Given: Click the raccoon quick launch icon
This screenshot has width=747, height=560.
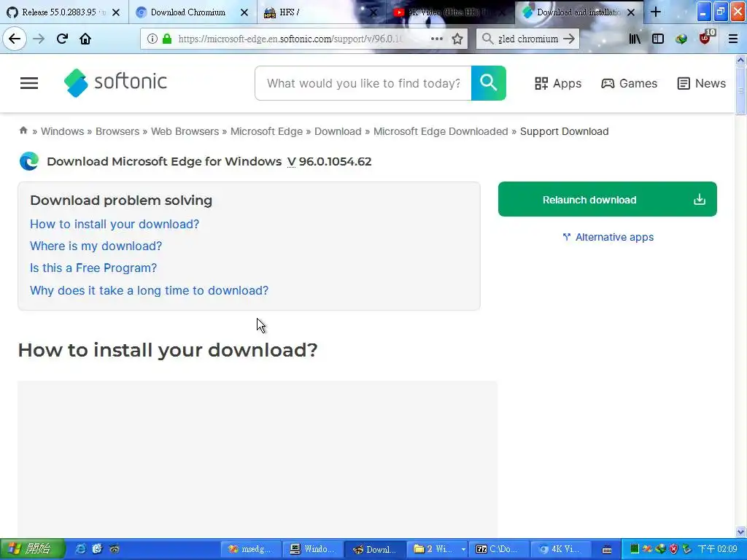Looking at the screenshot, I should point(115,548).
